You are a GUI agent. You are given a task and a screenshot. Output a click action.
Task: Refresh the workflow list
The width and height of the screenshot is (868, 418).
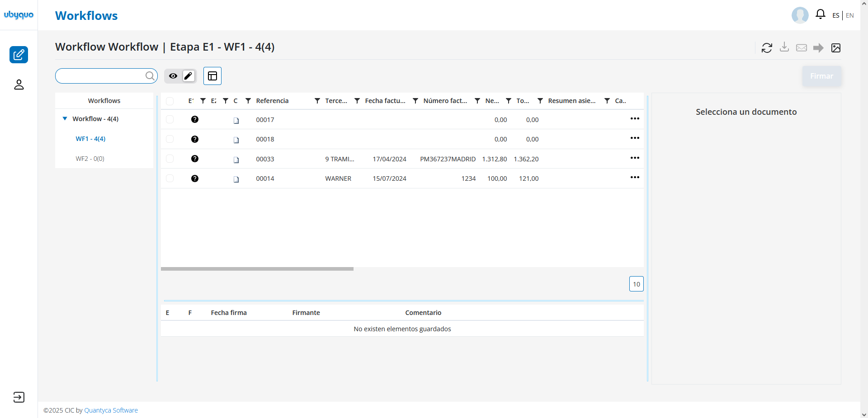point(767,47)
